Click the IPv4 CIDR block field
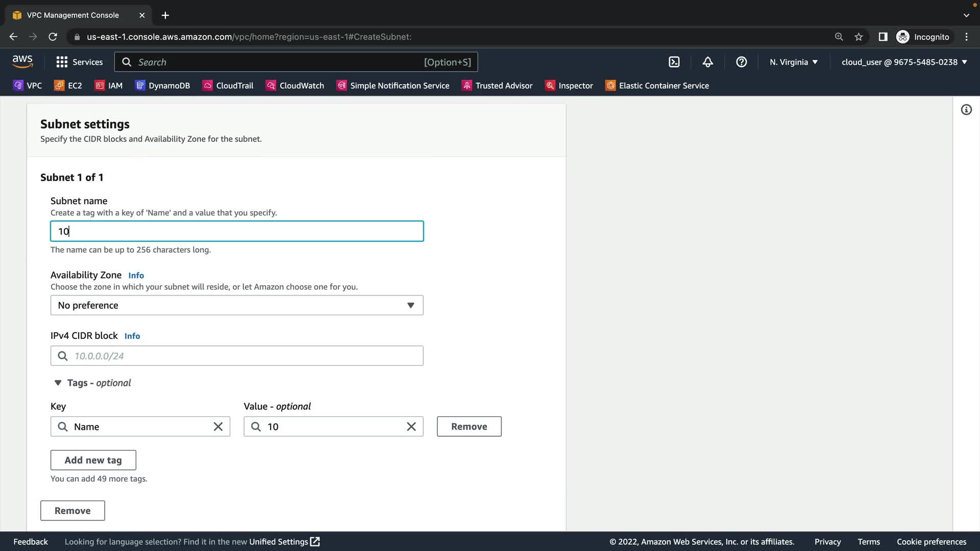The image size is (980, 551). pyautogui.click(x=237, y=356)
